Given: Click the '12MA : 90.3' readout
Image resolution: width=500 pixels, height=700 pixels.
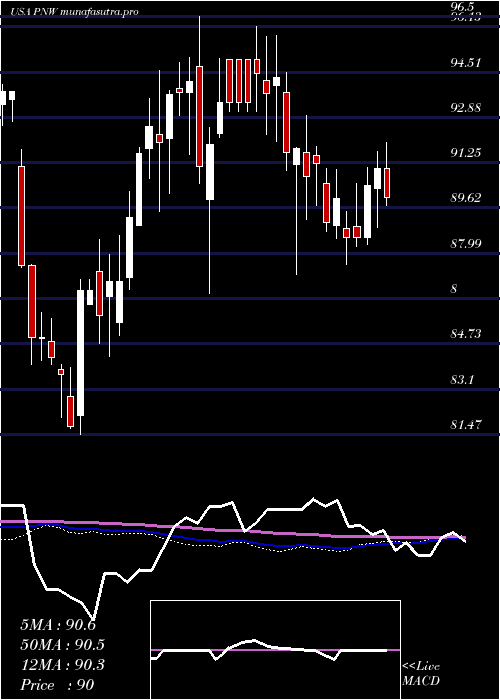Looking at the screenshot, I should 62,665.
